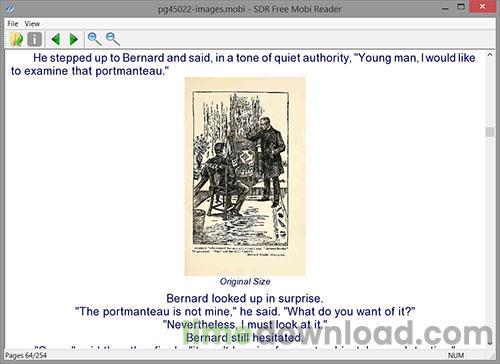Go to previous page with green left arrow
Viewport: 500px width, 364px height.
click(x=56, y=39)
